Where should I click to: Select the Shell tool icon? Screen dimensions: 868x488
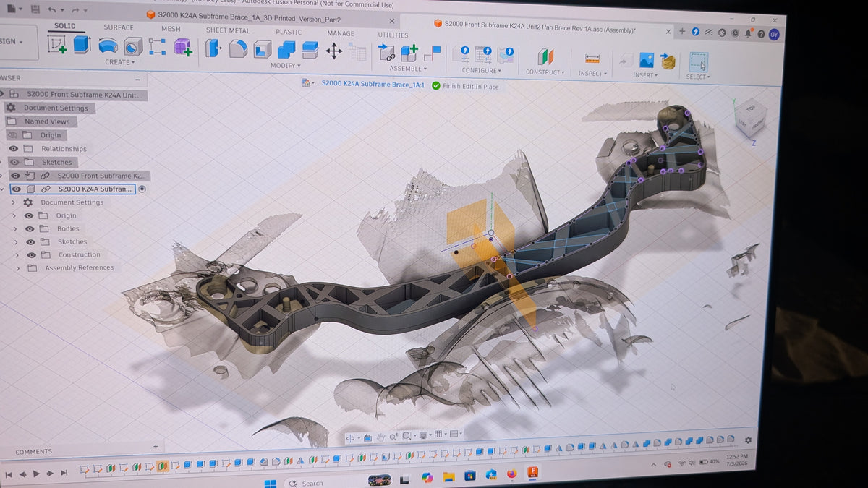click(262, 49)
